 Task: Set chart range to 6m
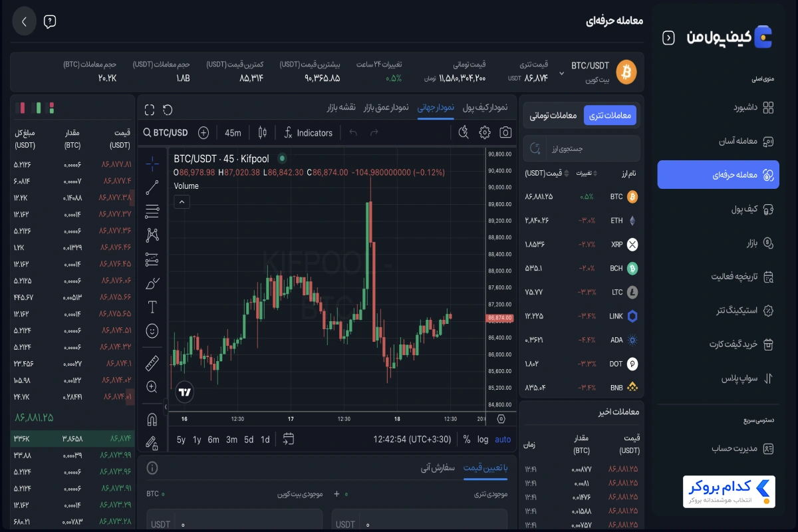tap(213, 440)
